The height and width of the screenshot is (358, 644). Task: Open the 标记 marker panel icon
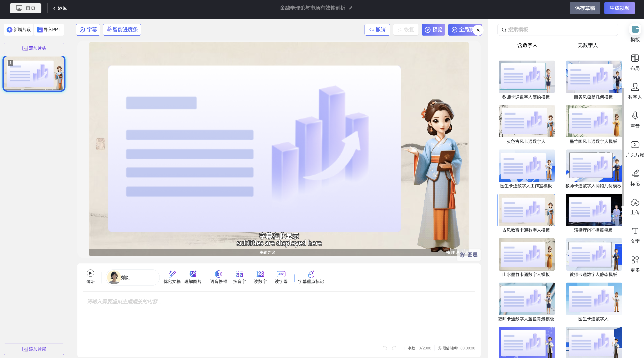(635, 174)
